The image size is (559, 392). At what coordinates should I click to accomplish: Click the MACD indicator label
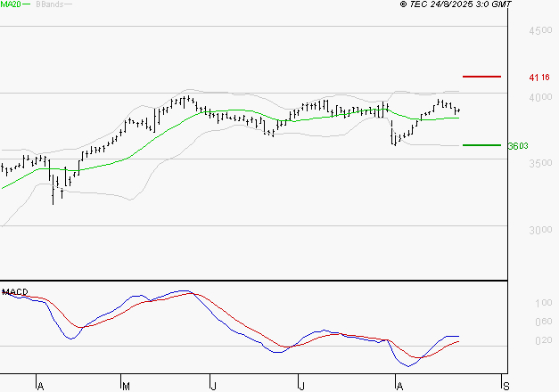pyautogui.click(x=15, y=292)
